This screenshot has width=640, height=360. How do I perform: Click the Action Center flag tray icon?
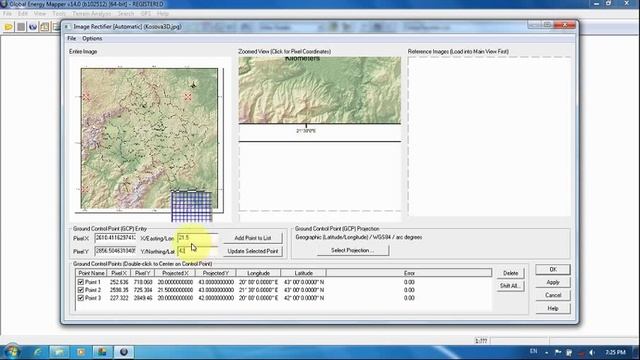coord(558,352)
